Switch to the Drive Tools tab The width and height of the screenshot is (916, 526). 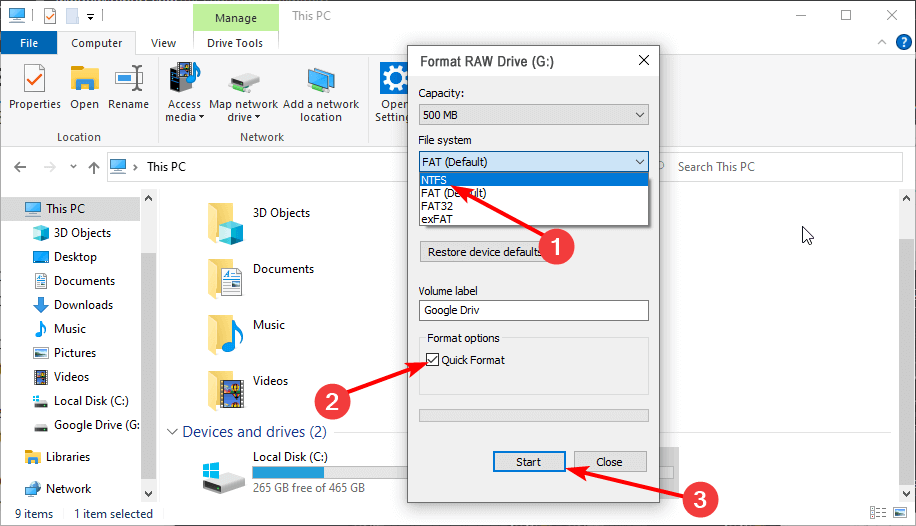(x=235, y=43)
